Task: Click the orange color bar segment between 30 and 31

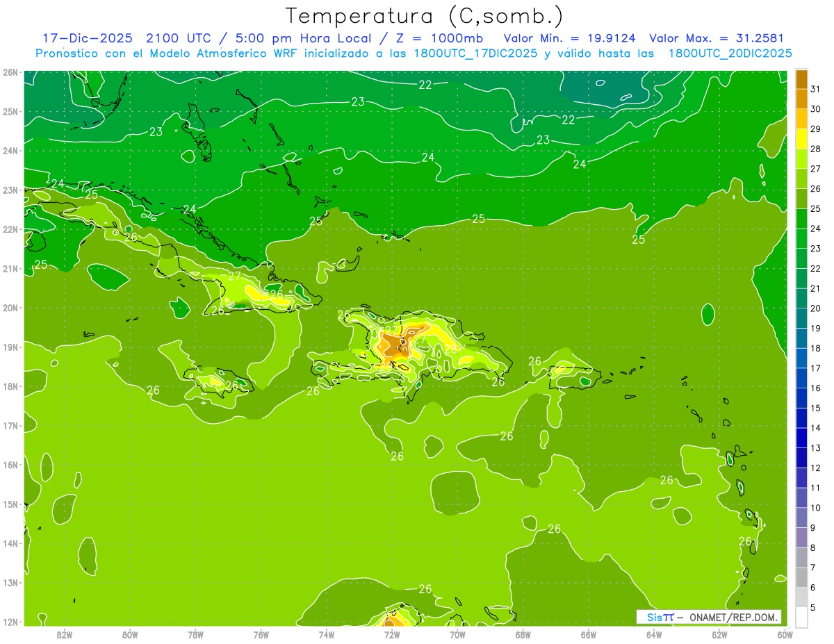Action: point(801,99)
